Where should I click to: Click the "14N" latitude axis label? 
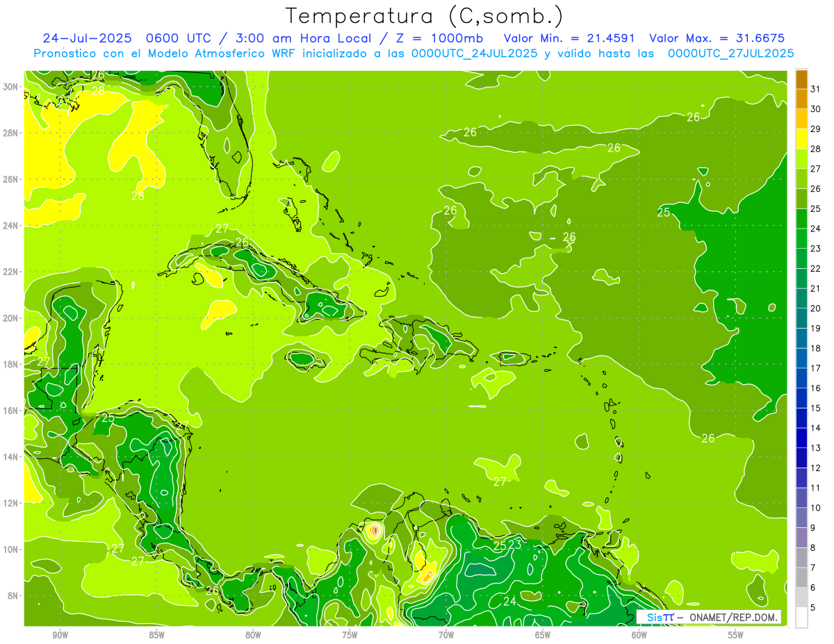11,456
